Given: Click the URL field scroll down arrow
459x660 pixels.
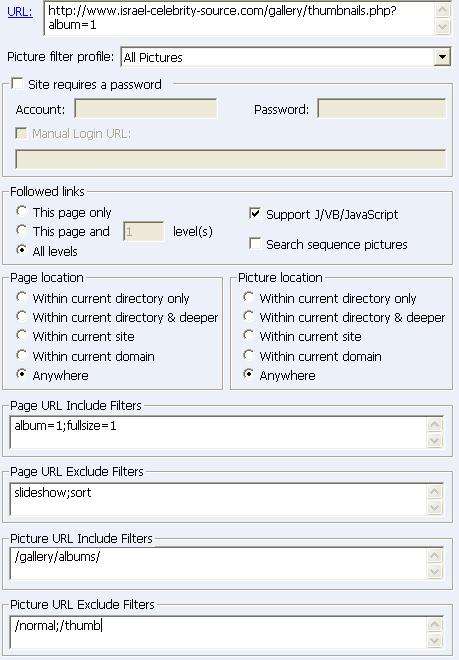Looking at the screenshot, I should pyautogui.click(x=442, y=27).
